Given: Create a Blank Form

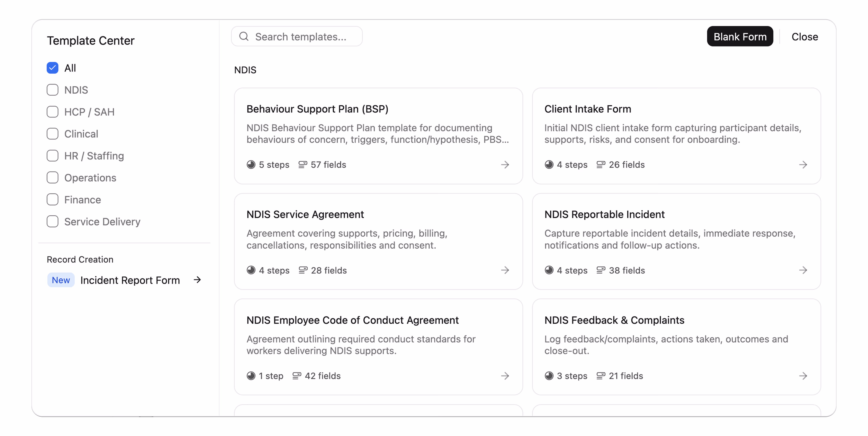Looking at the screenshot, I should (740, 36).
